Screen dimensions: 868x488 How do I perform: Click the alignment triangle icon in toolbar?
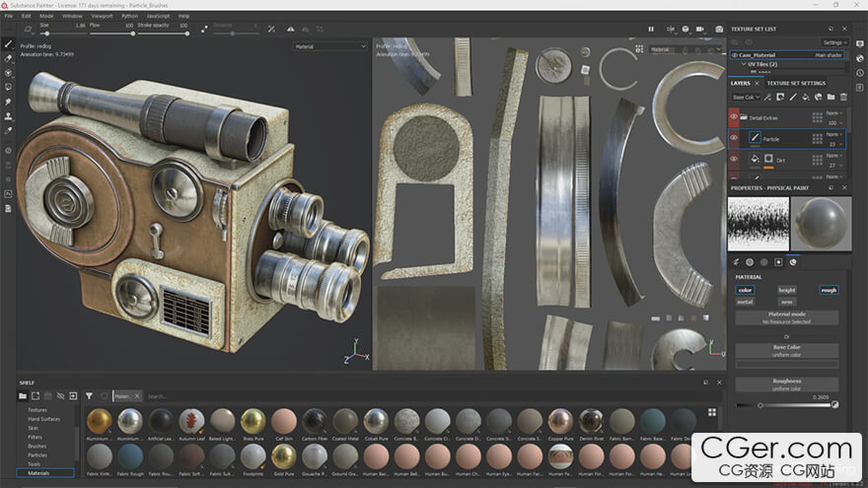pyautogui.click(x=291, y=29)
